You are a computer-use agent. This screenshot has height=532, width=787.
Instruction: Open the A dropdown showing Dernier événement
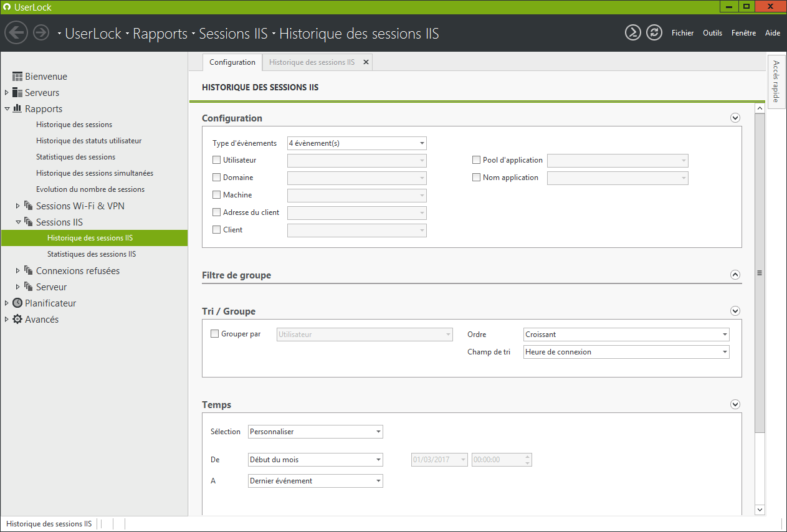click(x=315, y=481)
